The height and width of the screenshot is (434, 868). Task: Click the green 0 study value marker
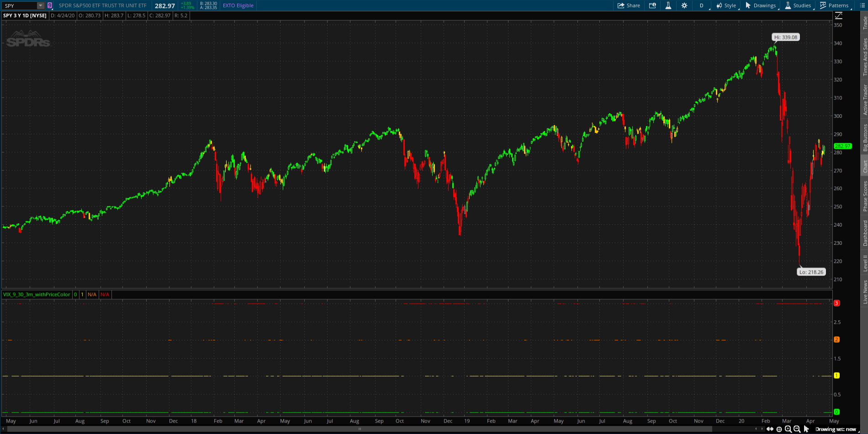[837, 412]
